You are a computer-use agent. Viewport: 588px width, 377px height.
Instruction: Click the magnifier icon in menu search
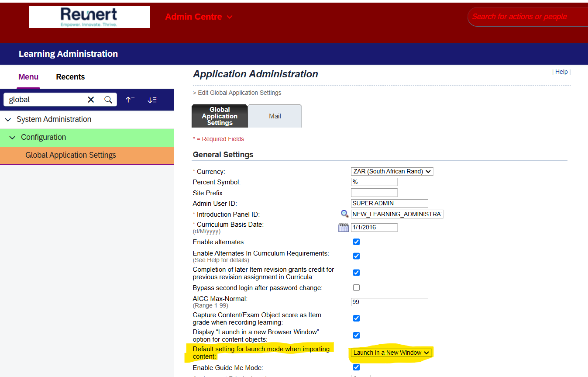pyautogui.click(x=108, y=100)
